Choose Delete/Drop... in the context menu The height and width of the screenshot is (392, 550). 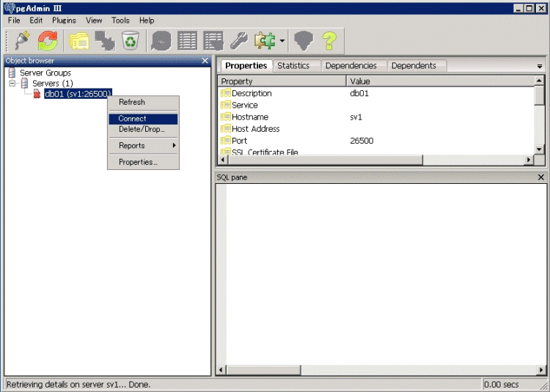tap(144, 129)
